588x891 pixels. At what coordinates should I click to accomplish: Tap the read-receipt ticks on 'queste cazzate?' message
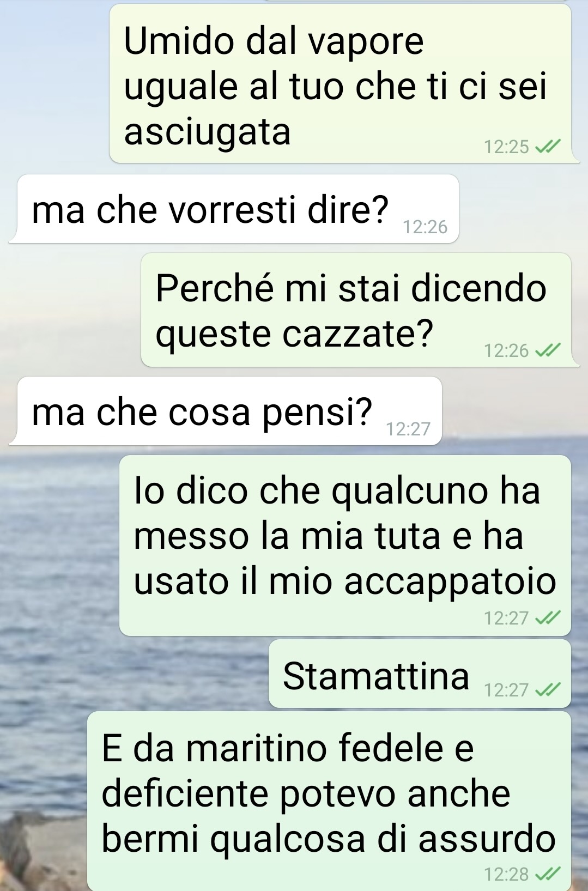coord(548,350)
